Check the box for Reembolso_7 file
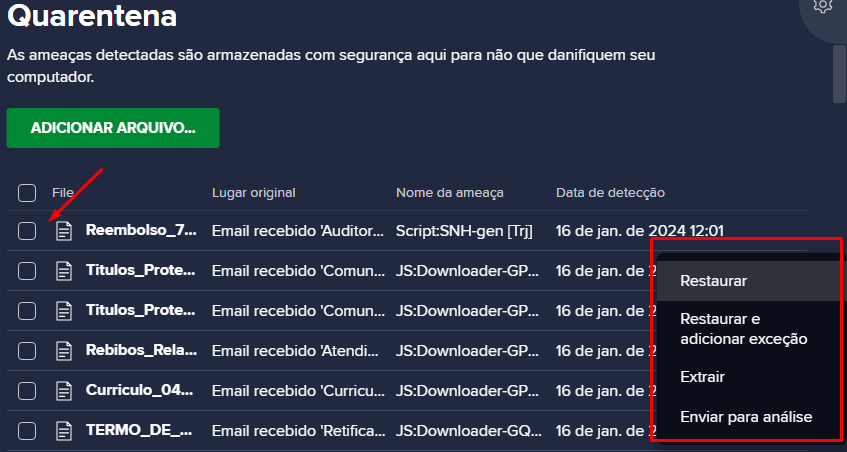The image size is (847, 452). tap(27, 231)
